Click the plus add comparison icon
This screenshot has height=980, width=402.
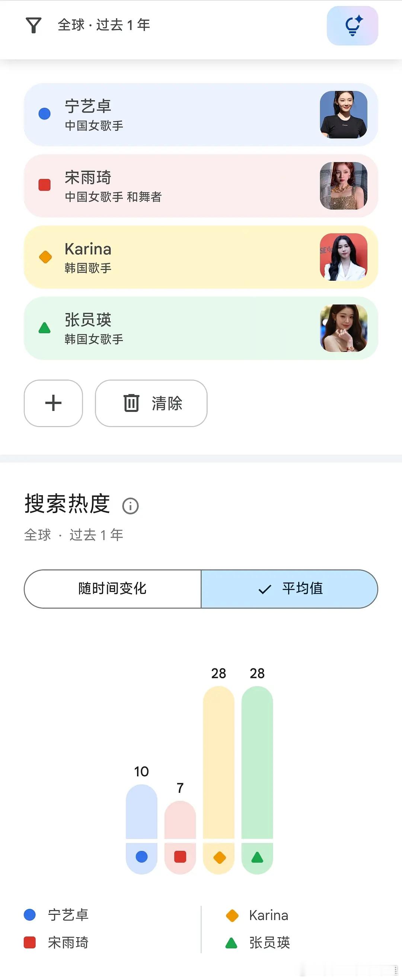coord(53,403)
